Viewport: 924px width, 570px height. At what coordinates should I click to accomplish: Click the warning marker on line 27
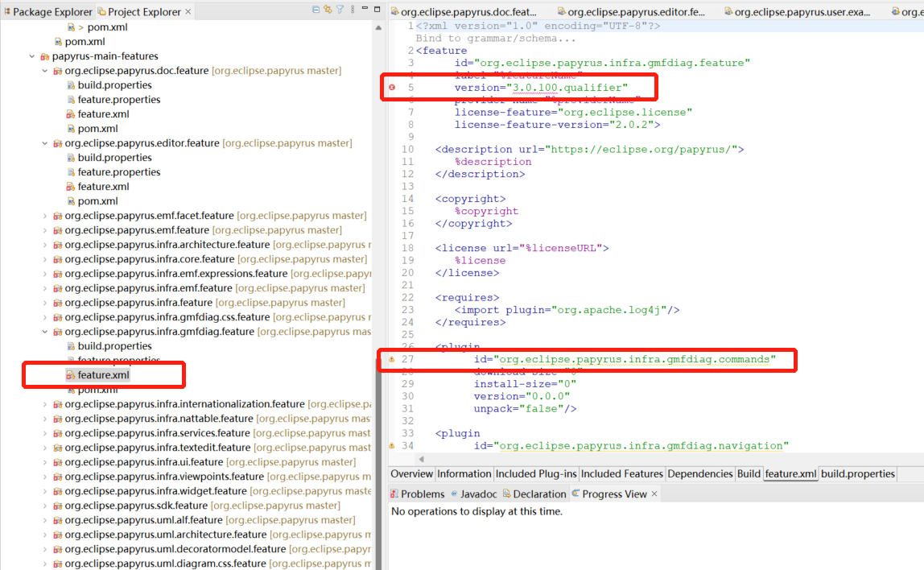pos(391,359)
